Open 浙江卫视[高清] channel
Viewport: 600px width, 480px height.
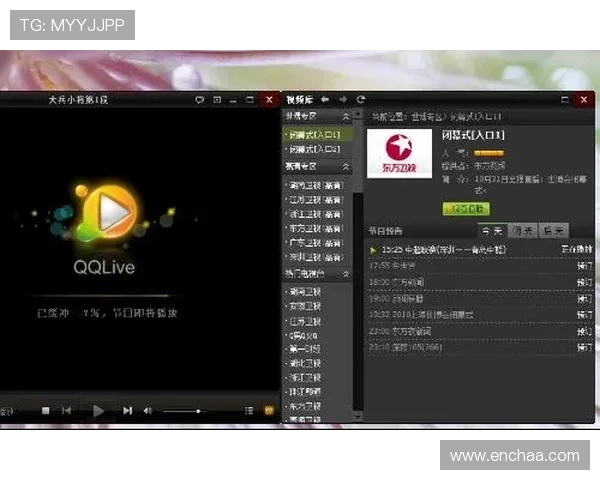click(317, 214)
